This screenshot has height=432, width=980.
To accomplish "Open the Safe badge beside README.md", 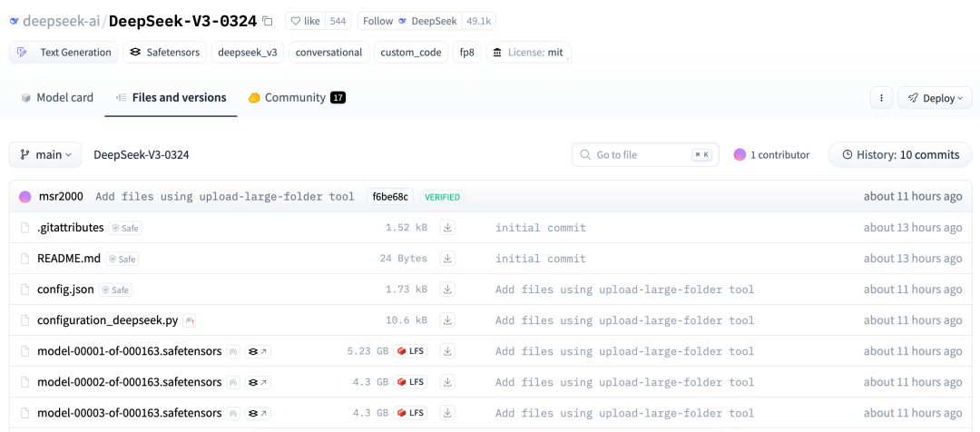I will coord(122,259).
